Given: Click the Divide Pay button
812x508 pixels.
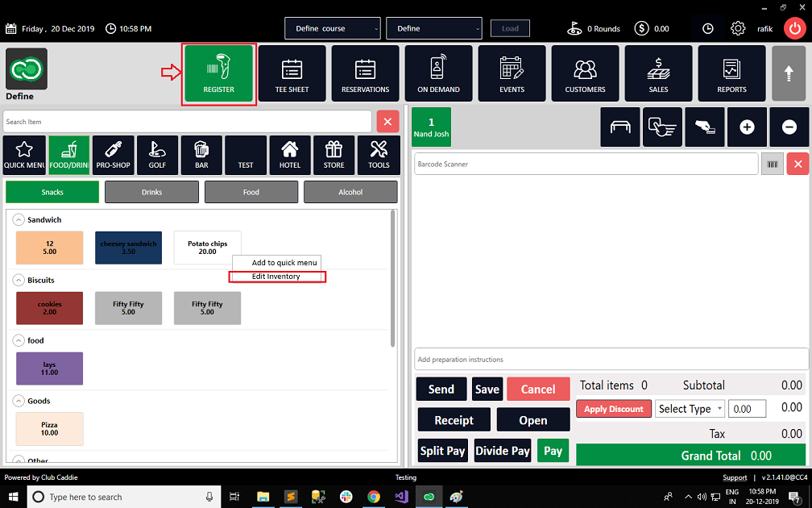Looking at the screenshot, I should (x=503, y=451).
